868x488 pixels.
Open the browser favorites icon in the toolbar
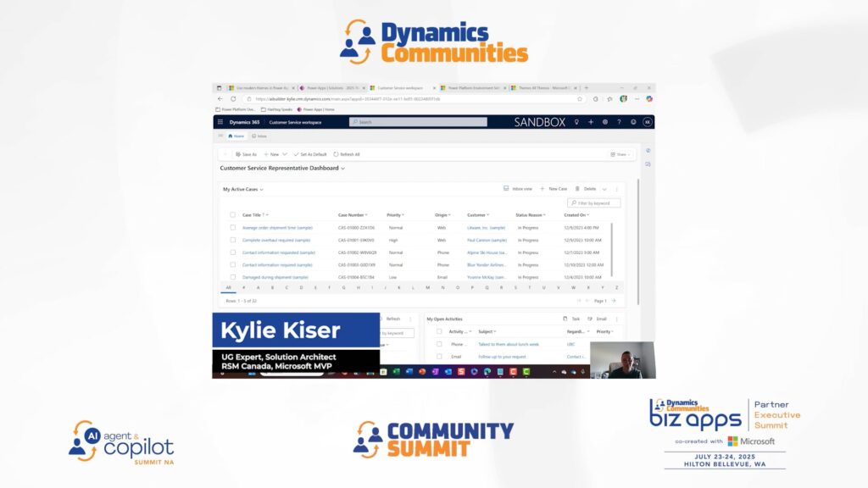(609, 99)
